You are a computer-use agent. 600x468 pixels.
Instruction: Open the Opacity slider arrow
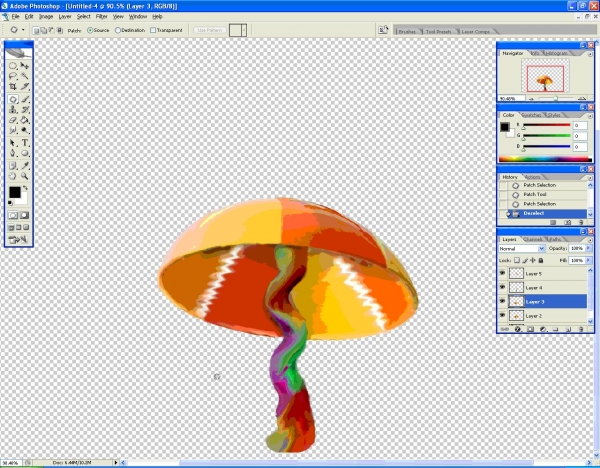[x=588, y=248]
